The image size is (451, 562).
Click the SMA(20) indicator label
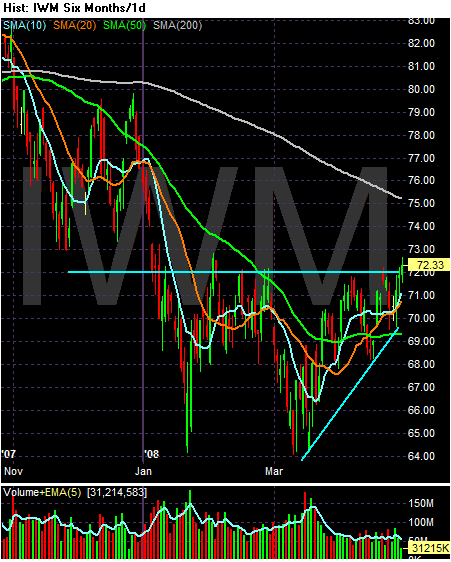pyautogui.click(x=75, y=26)
